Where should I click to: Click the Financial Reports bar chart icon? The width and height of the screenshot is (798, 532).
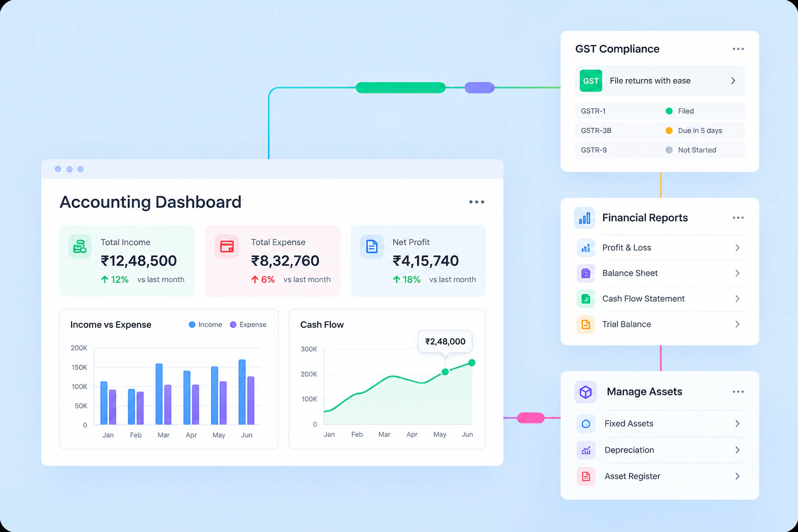(x=584, y=218)
